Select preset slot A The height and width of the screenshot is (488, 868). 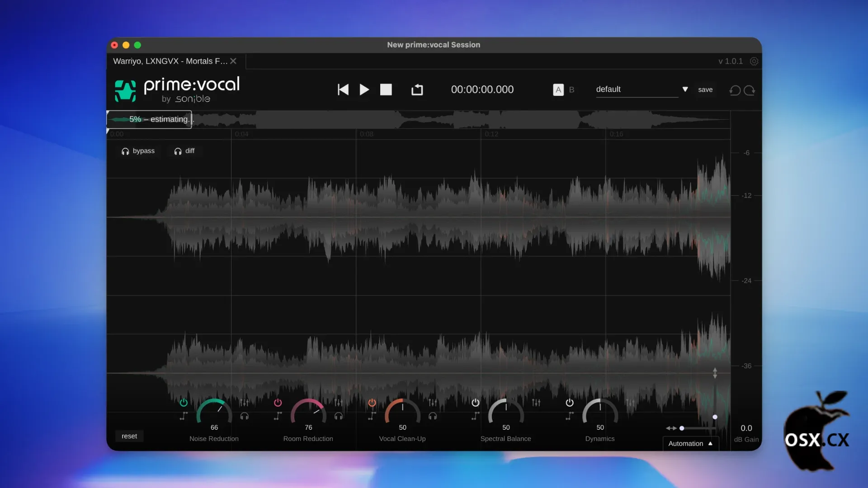[558, 89]
